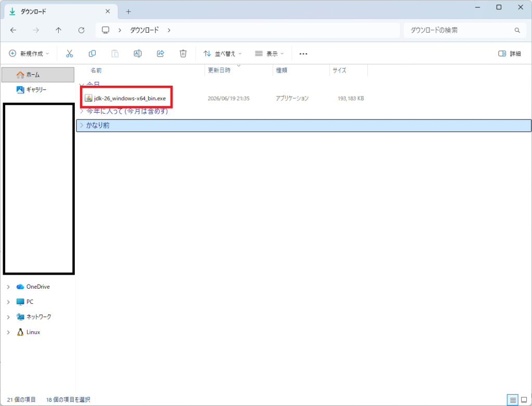Refresh the Downloads folder view
This screenshot has width=532, height=406.
point(82,30)
